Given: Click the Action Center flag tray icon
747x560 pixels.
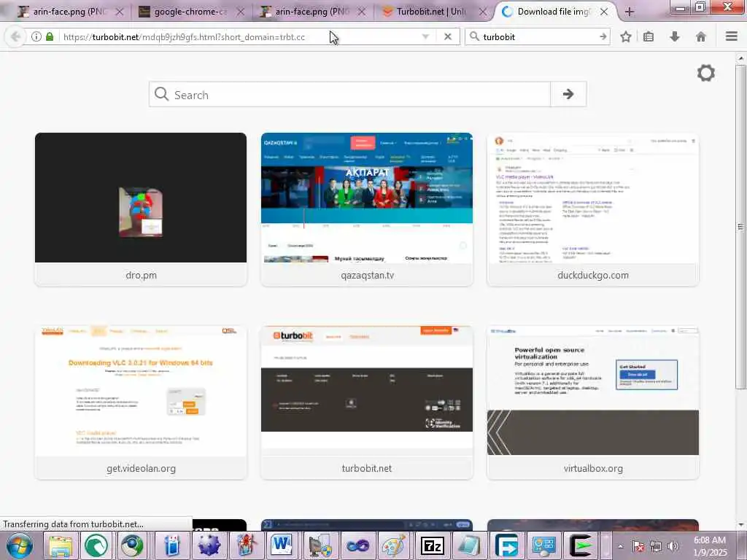Looking at the screenshot, I should click(x=638, y=546).
